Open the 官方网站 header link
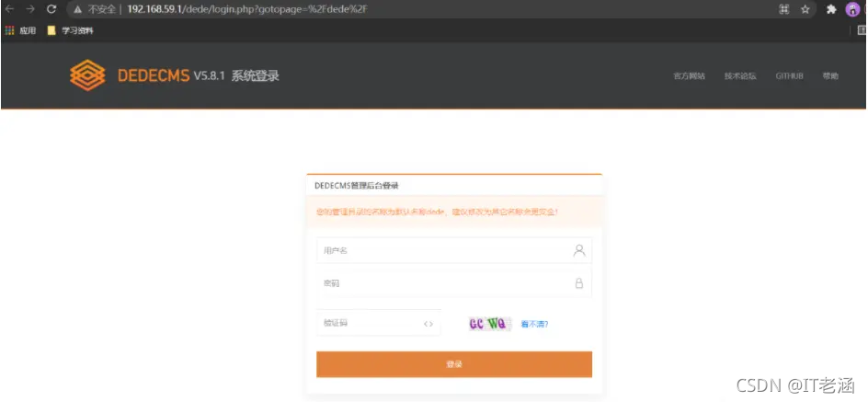868x402 pixels. [690, 76]
